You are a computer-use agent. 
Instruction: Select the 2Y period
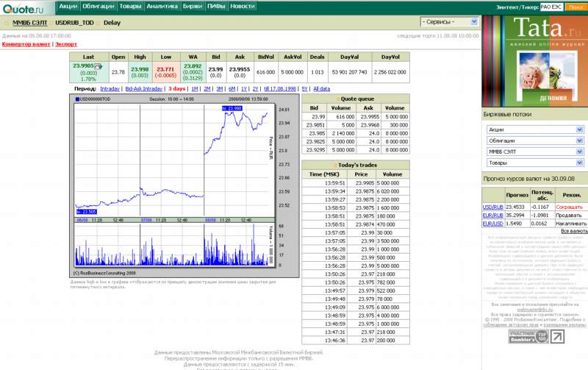point(255,89)
